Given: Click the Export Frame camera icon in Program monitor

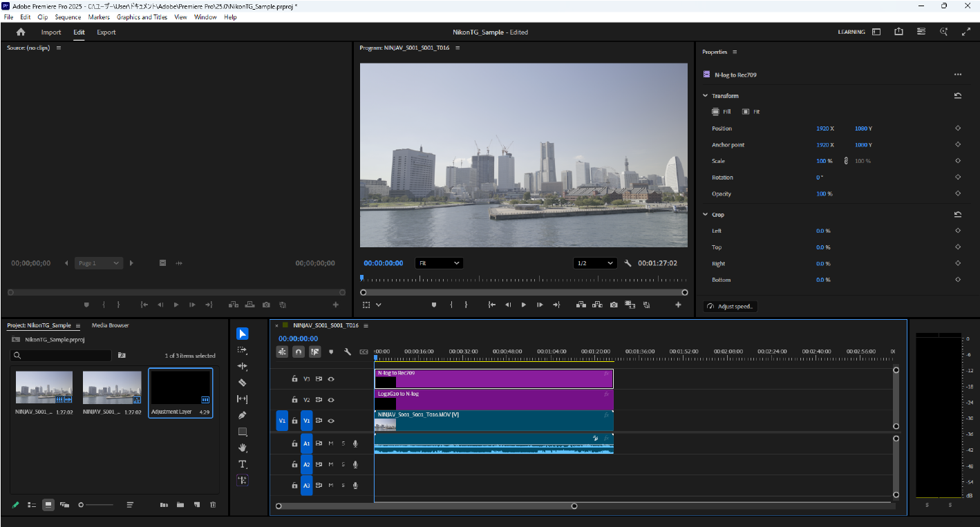Looking at the screenshot, I should (x=614, y=305).
